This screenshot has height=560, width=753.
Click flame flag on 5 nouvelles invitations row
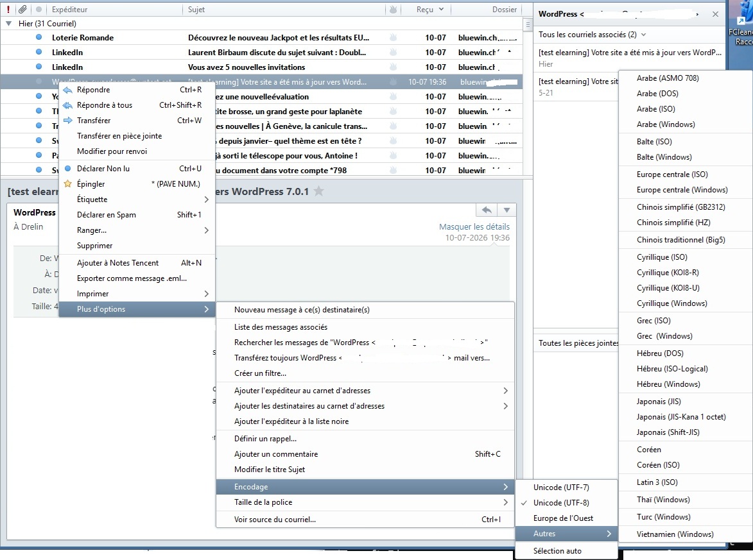click(393, 67)
